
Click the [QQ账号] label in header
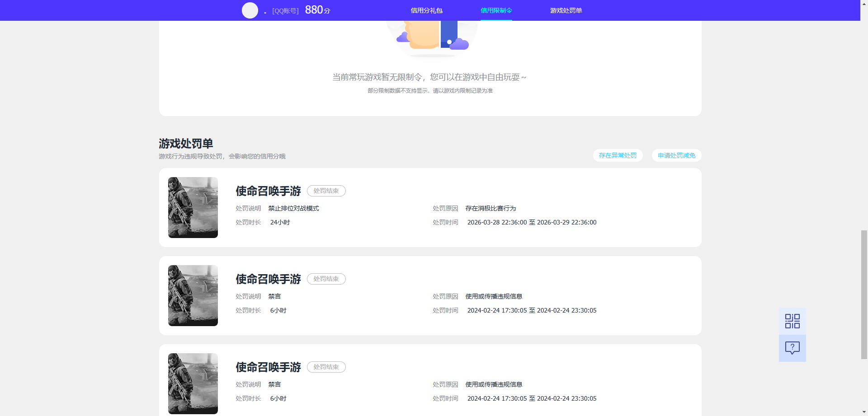click(285, 11)
